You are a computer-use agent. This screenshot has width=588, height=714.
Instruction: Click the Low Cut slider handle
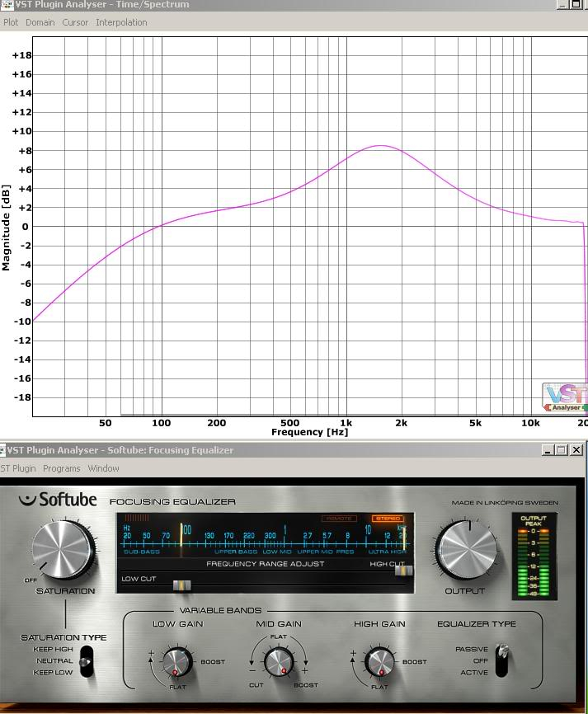[x=181, y=585]
